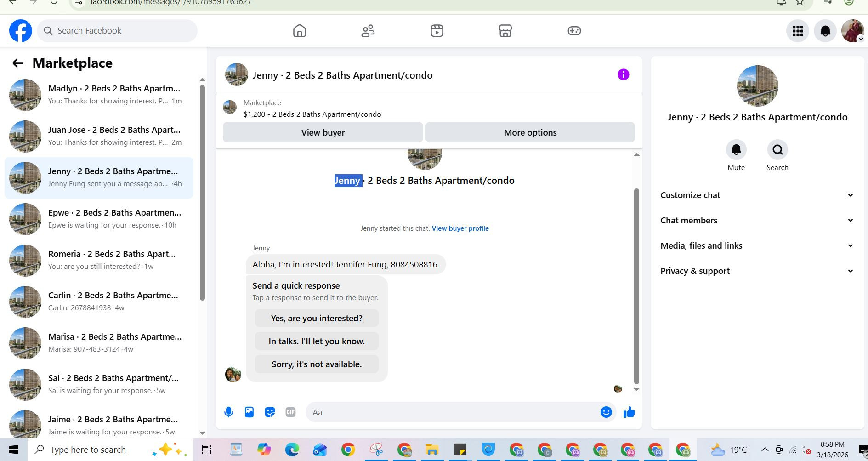The width and height of the screenshot is (868, 461).
Task: Bookmark the page with the star icon
Action: (800, 2)
